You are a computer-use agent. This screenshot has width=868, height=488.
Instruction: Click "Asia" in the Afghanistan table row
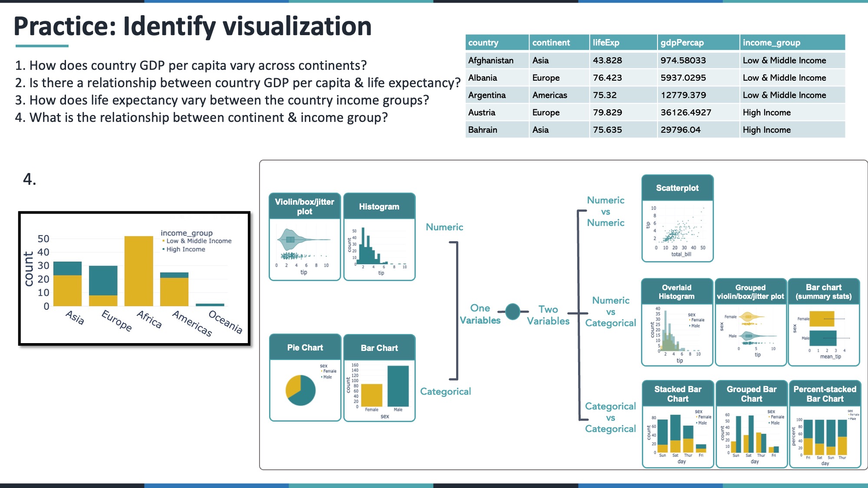tap(540, 60)
